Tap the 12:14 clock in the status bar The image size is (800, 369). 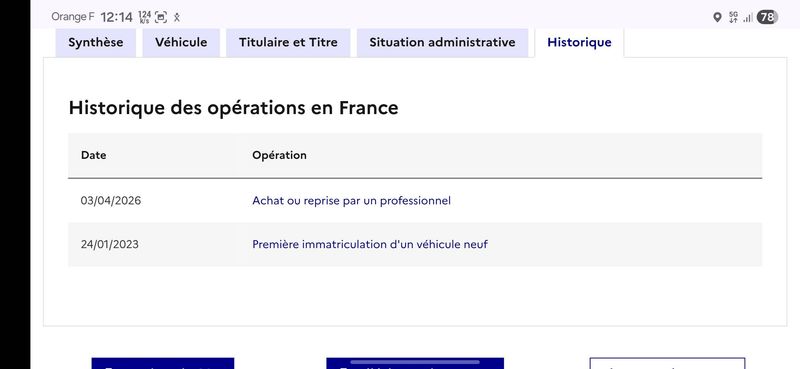116,17
